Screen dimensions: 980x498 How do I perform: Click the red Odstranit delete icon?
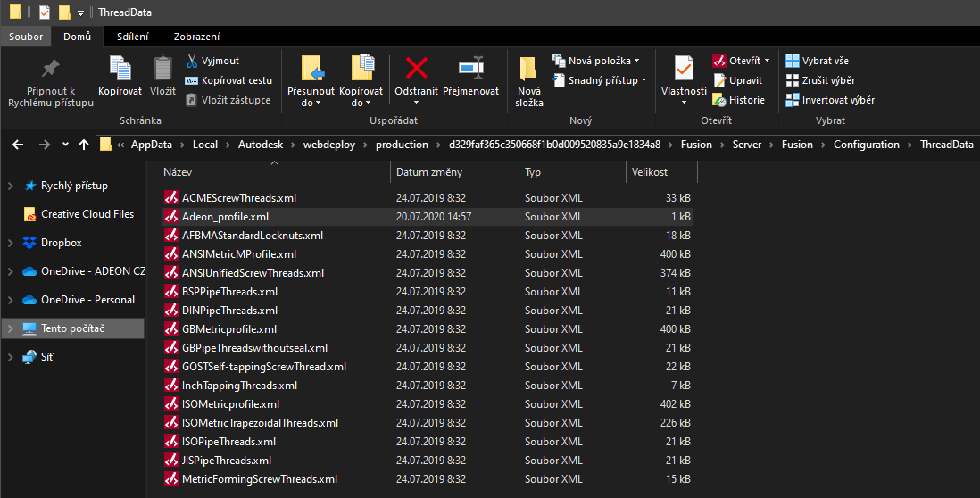(416, 68)
